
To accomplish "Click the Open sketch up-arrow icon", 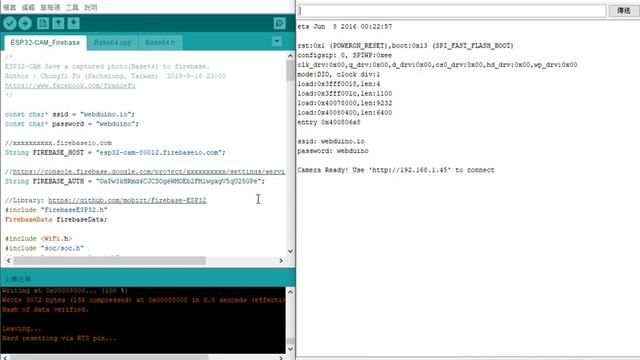I will (58, 24).
